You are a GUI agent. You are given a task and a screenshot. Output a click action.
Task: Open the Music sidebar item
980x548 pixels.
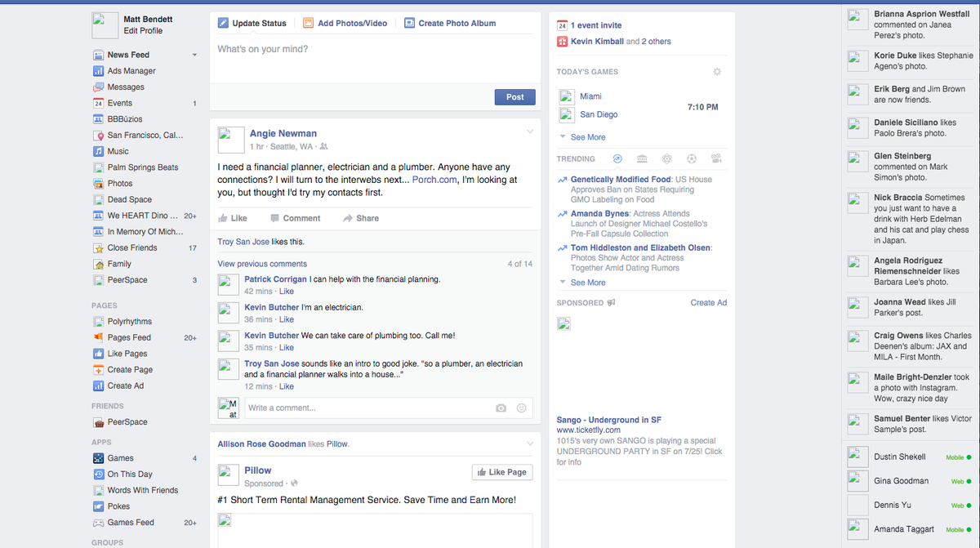118,151
